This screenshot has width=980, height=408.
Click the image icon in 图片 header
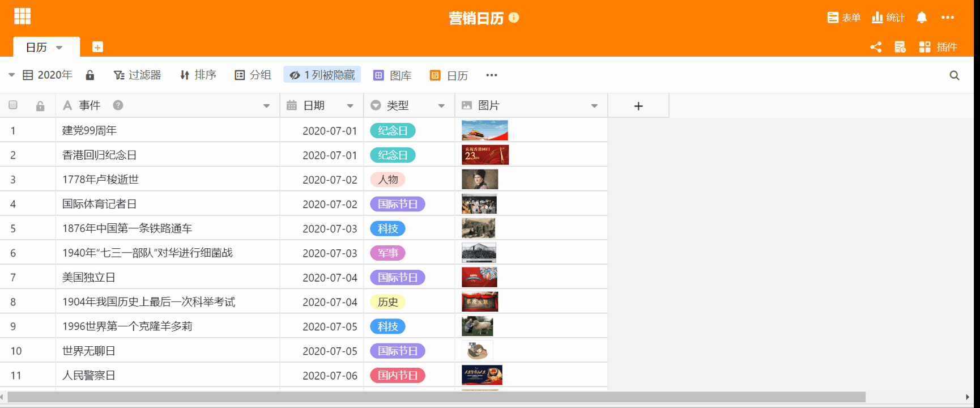coord(467,105)
